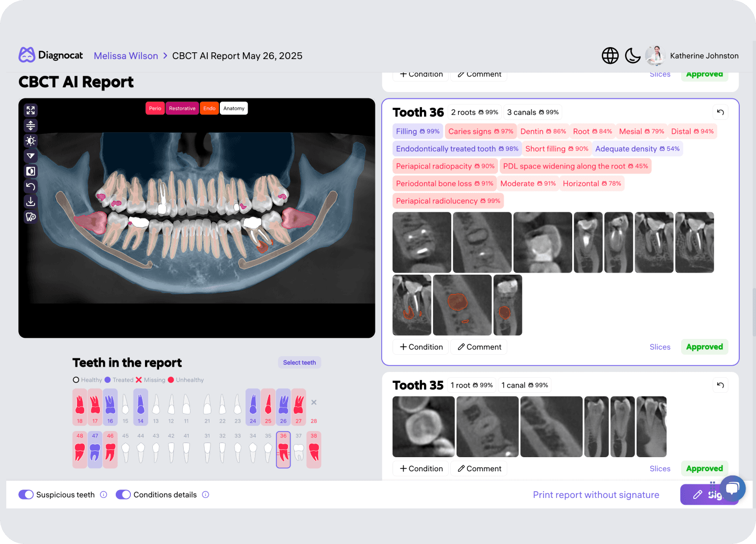756x544 pixels.
Task: Open the Periapical radiolucency 99% tag
Action: 448,201
